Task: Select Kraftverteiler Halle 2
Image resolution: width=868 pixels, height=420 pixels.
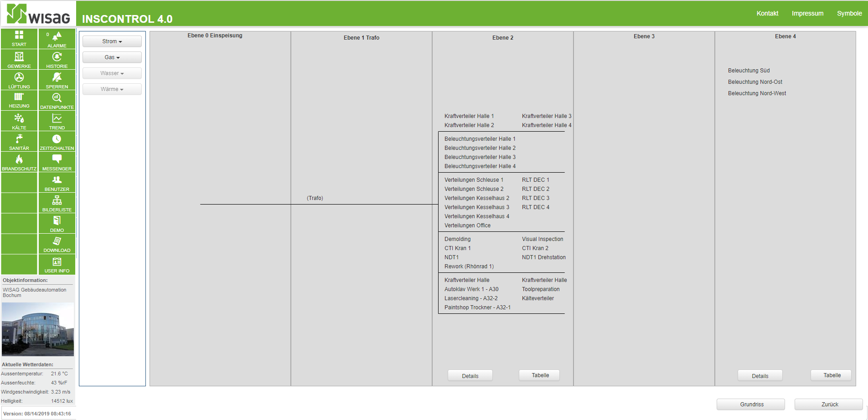Action: pos(469,125)
